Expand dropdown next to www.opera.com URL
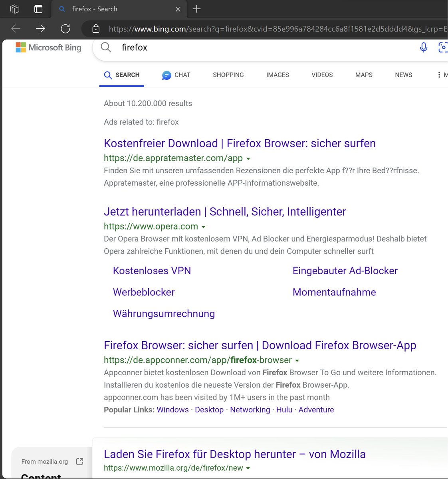448x479 pixels. (203, 227)
